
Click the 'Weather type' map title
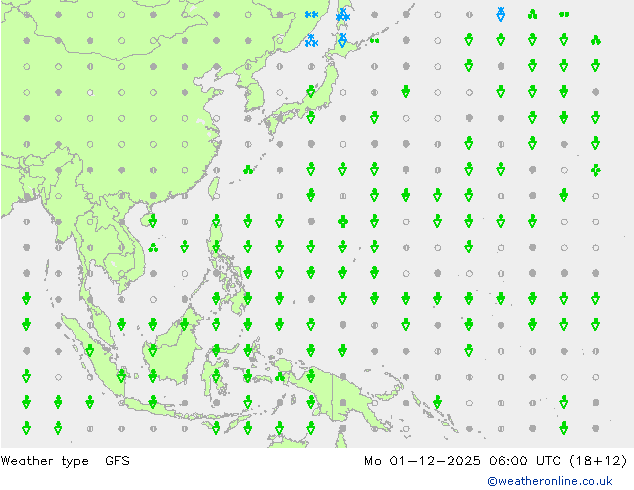tap(44, 461)
